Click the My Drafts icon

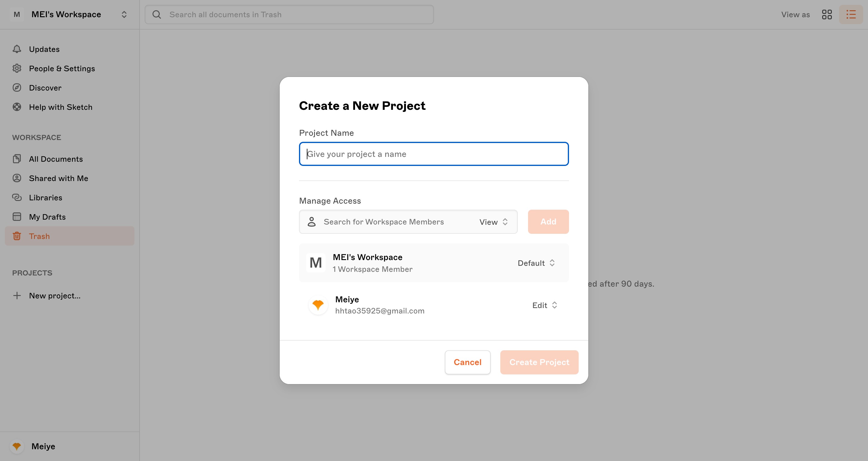tap(17, 217)
